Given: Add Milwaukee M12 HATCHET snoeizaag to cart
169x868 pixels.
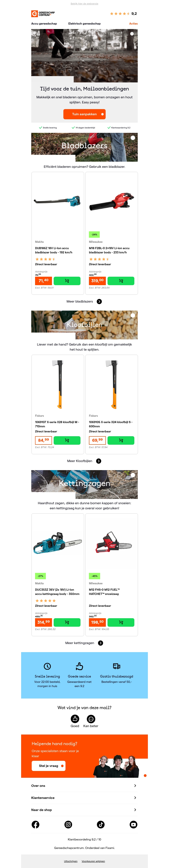Looking at the screenshot, I should [121, 622].
